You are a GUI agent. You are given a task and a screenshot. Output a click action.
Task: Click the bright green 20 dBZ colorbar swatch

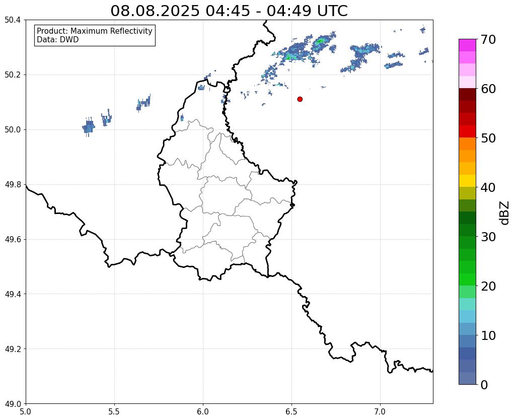[467, 279]
